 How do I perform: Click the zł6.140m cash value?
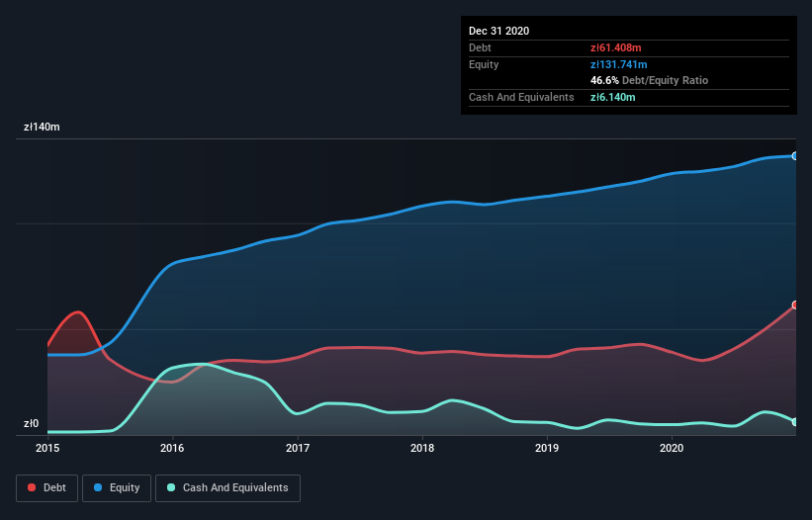(612, 97)
